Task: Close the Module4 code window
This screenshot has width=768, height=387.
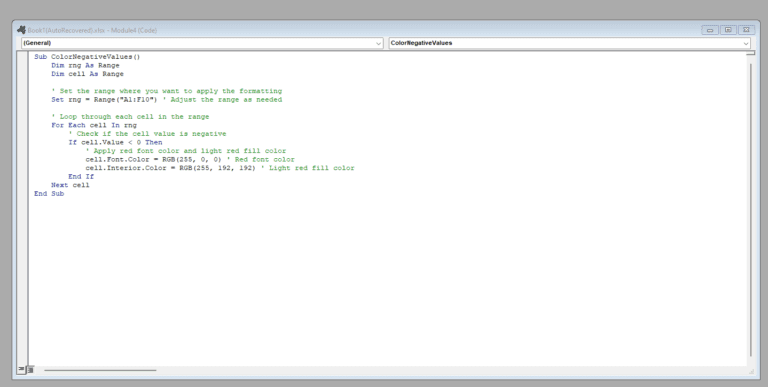Action: coord(746,30)
